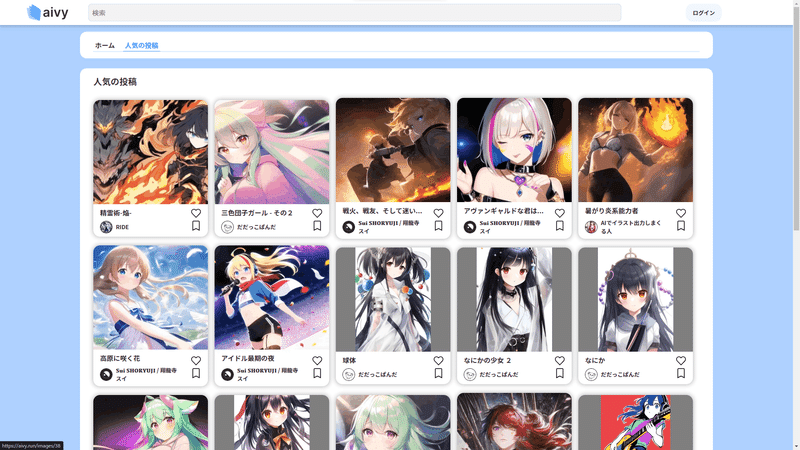Click the ログイン button
Screen dimensions: 800x450
pos(704,13)
